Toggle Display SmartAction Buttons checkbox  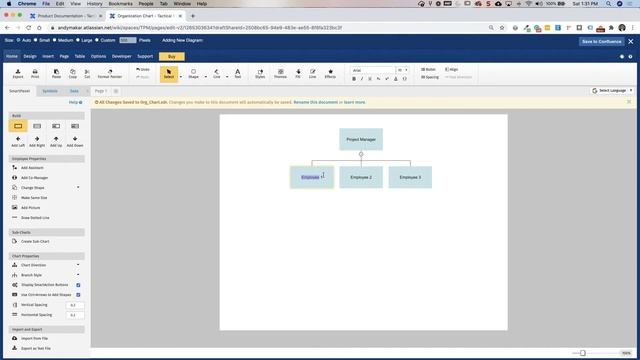(78, 285)
